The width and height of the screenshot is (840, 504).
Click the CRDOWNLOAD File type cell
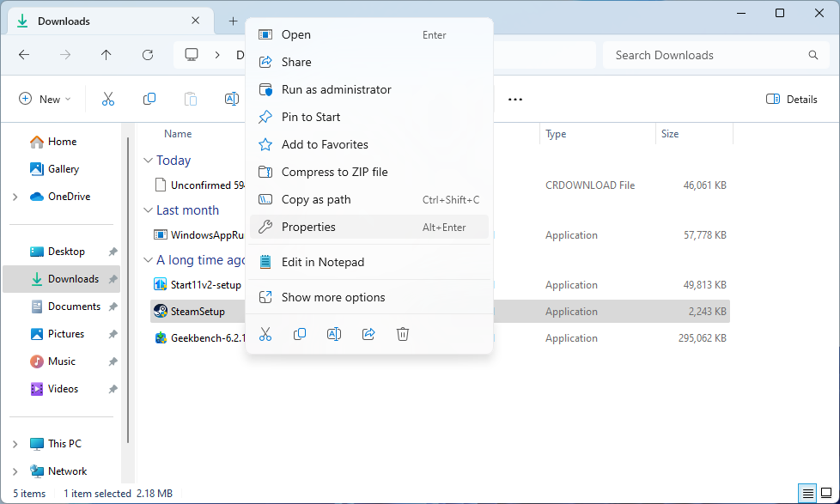coord(590,185)
